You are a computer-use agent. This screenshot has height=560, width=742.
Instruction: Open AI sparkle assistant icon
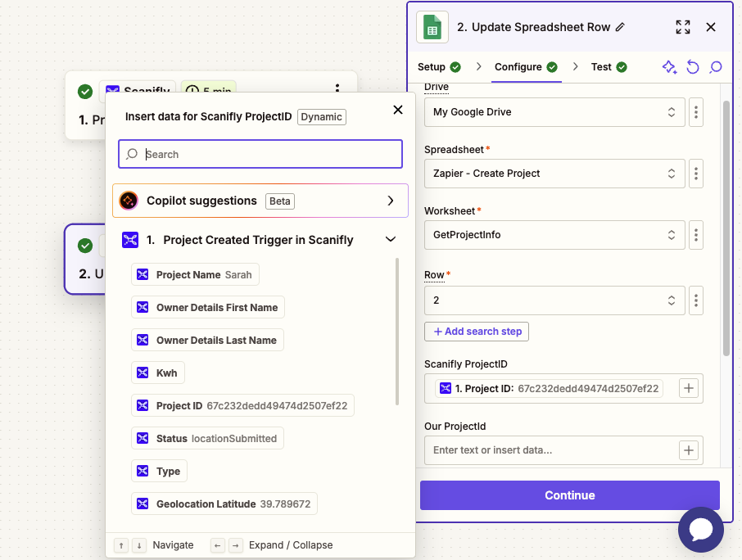point(669,67)
